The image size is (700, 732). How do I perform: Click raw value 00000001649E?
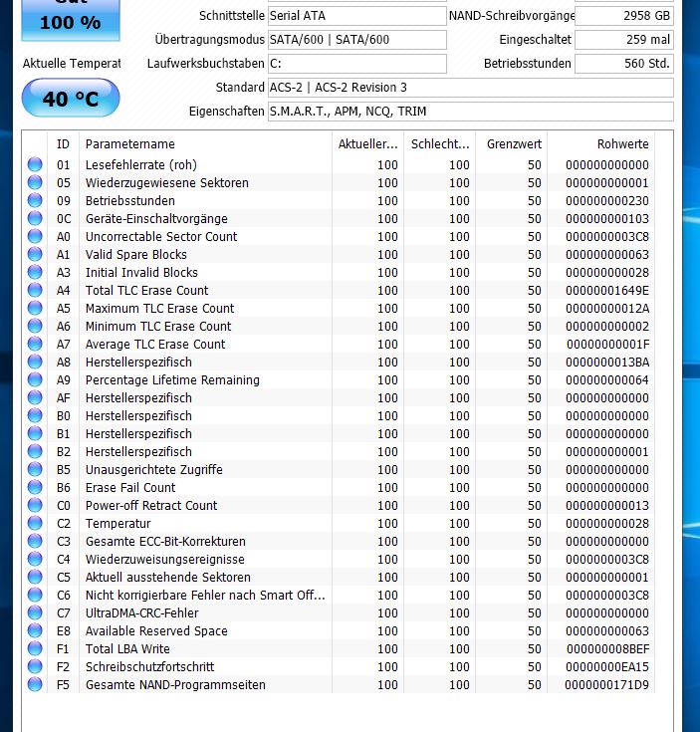coord(607,291)
